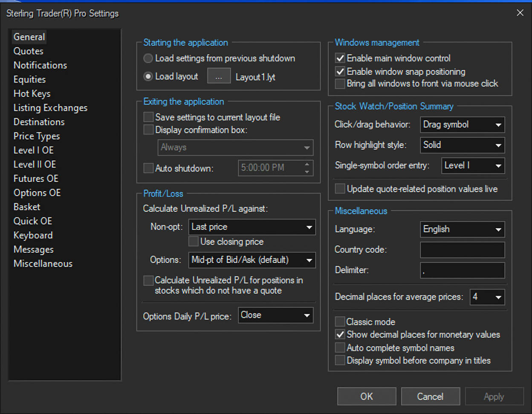Browse for a layout file with the ellipsis button
This screenshot has height=414, width=532.
219,77
